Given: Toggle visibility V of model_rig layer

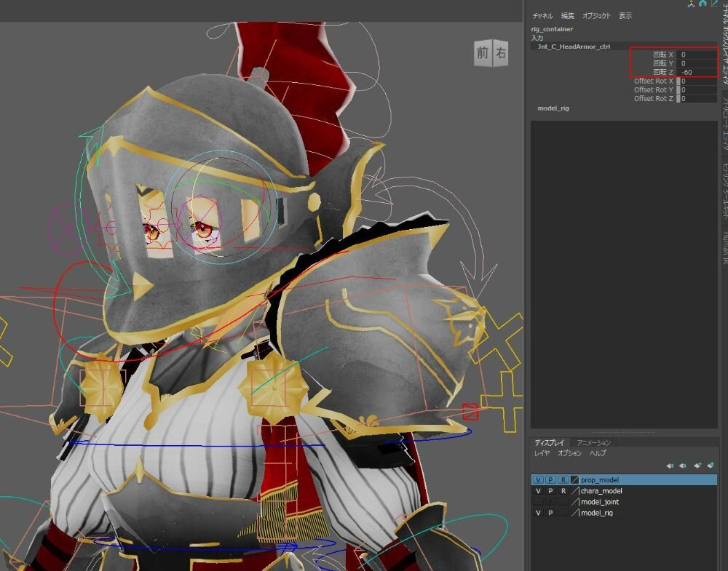Looking at the screenshot, I should 538,513.
